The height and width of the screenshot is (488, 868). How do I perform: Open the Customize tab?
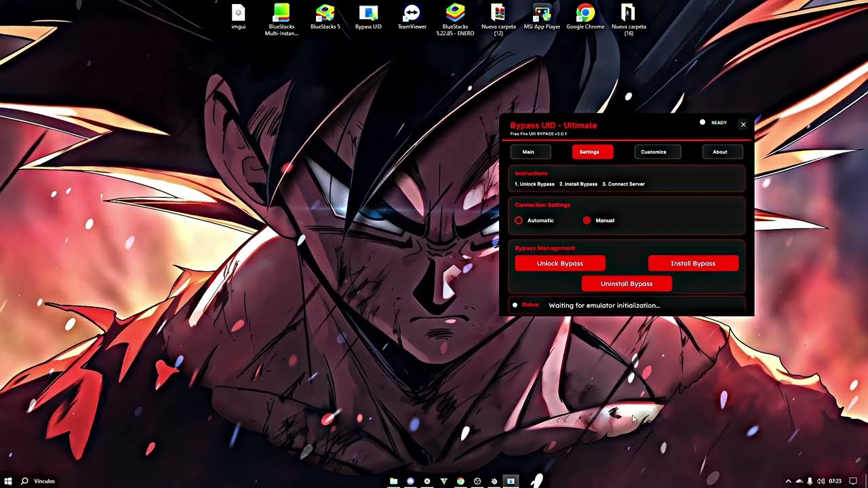[x=657, y=152]
